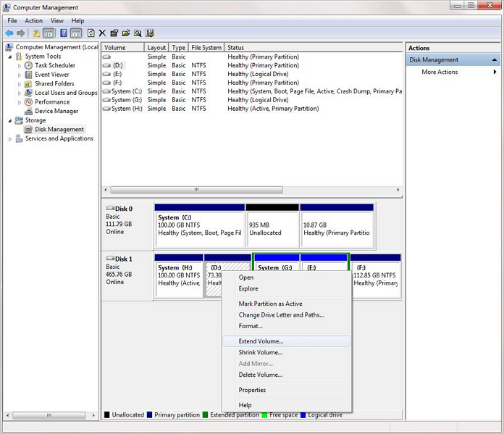This screenshot has width=504, height=434.
Task: Select Device Manager in the tree
Action: click(56, 112)
